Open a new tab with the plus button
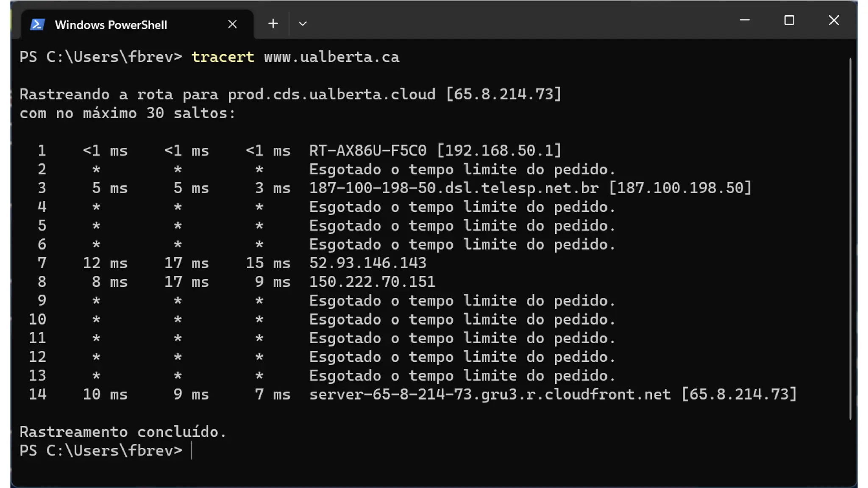This screenshot has height=488, width=868. [x=273, y=24]
